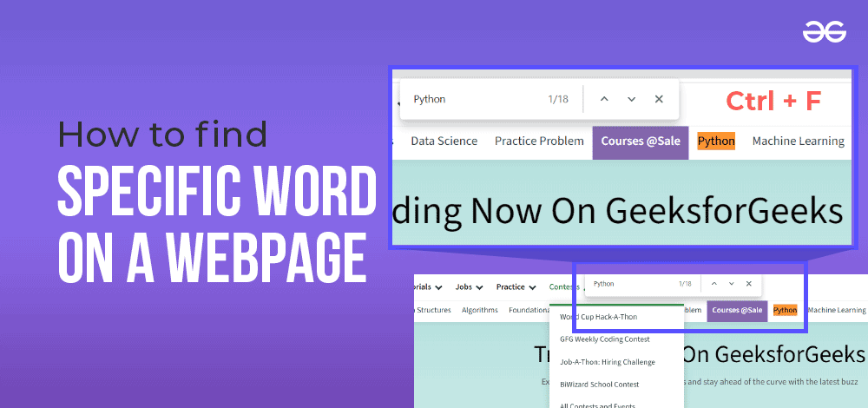Open Machine Learning tab in the small page

[836, 310]
